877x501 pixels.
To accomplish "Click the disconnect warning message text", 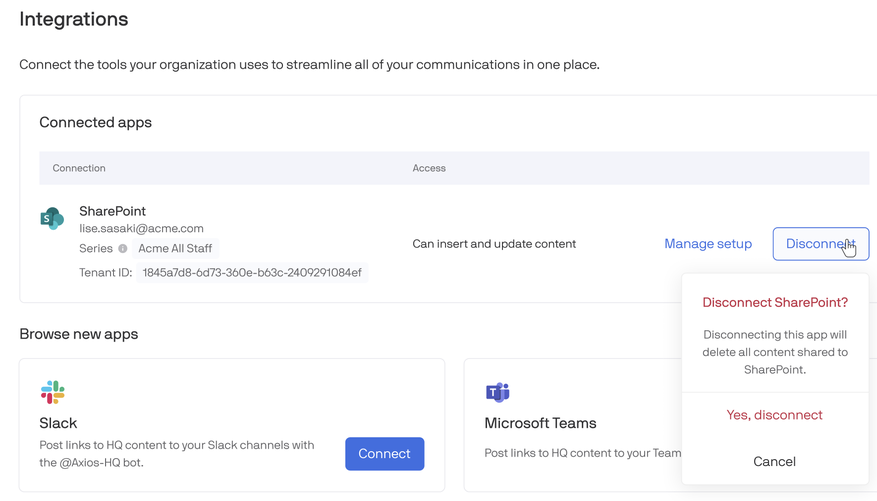I will (x=775, y=352).
